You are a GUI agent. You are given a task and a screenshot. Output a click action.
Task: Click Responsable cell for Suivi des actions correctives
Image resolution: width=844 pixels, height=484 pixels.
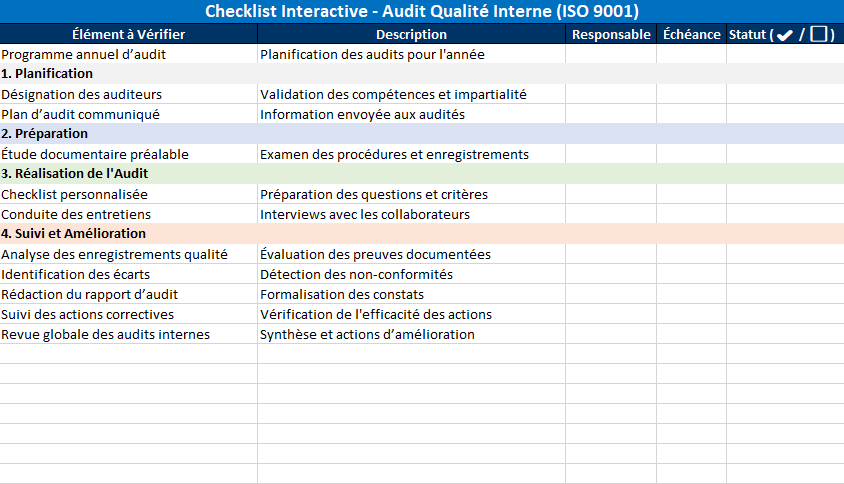(611, 314)
